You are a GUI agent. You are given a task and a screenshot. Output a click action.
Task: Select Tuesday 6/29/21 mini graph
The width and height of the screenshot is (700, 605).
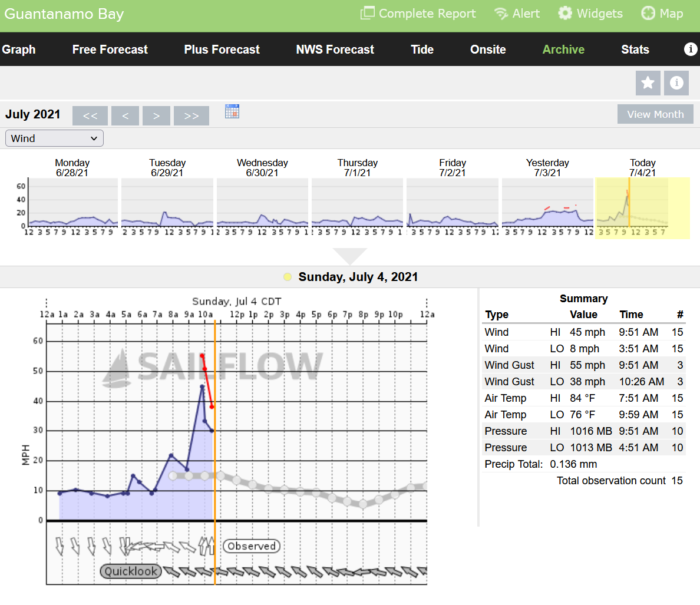(x=167, y=203)
